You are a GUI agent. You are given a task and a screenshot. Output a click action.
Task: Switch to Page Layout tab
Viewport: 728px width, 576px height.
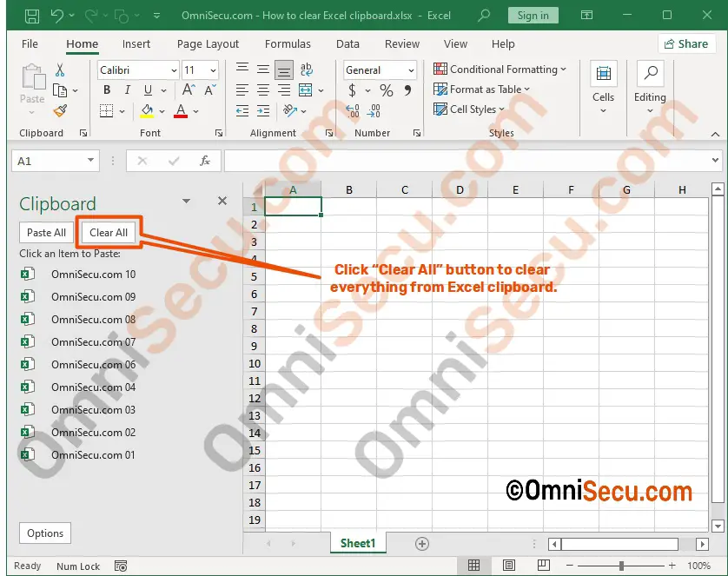[208, 44]
